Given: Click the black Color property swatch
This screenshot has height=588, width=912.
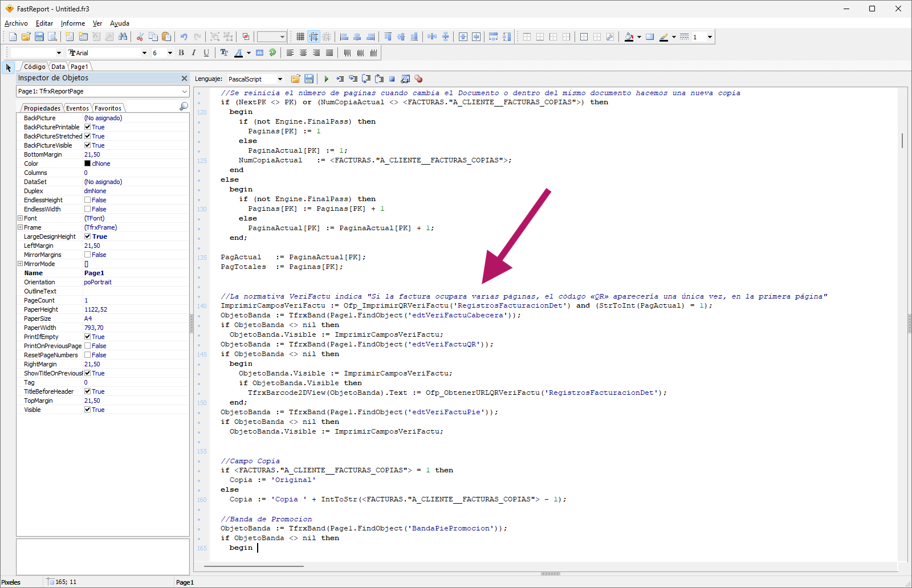Looking at the screenshot, I should pyautogui.click(x=88, y=164).
